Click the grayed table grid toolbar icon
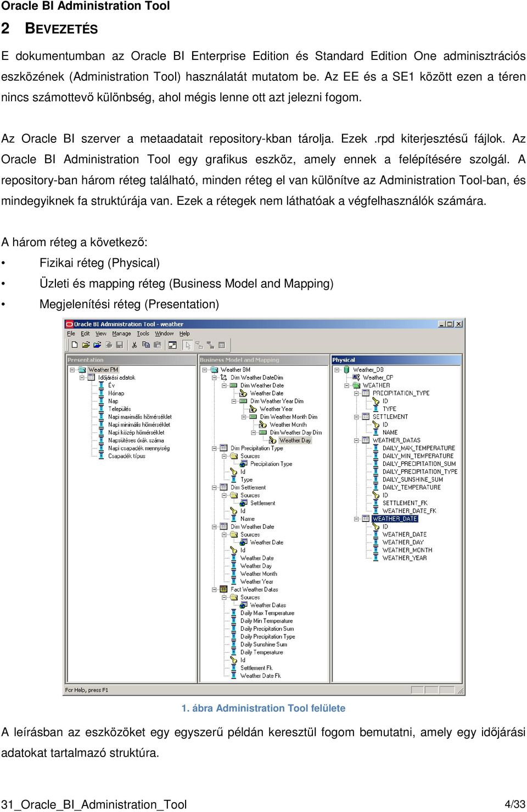Screen dimensions: 527x812 [222, 345]
